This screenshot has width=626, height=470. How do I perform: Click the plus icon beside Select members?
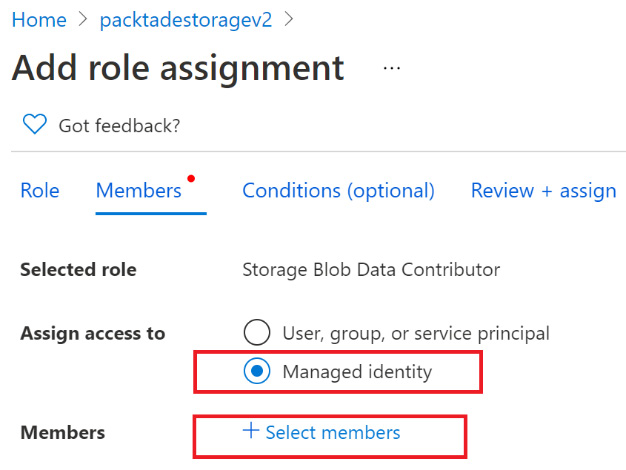click(250, 432)
